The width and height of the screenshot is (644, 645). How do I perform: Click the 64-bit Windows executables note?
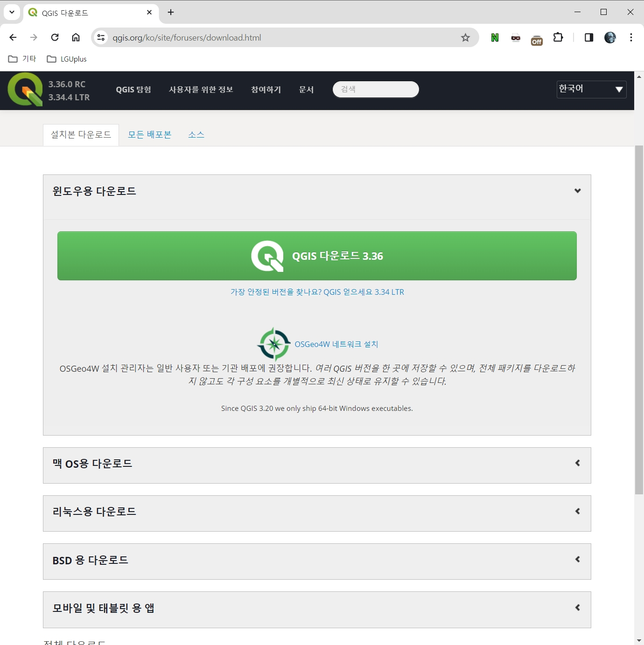click(x=317, y=409)
